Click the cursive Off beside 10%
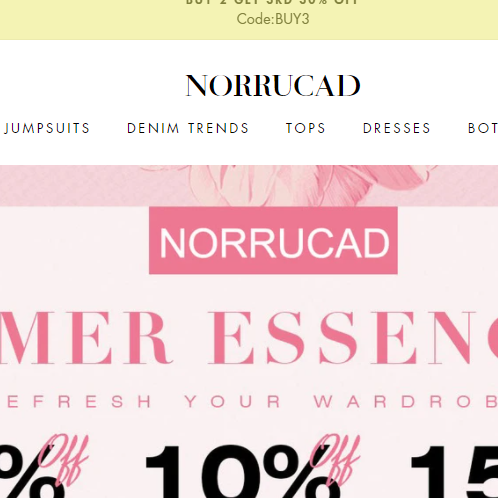The image size is (498, 498). [335, 459]
